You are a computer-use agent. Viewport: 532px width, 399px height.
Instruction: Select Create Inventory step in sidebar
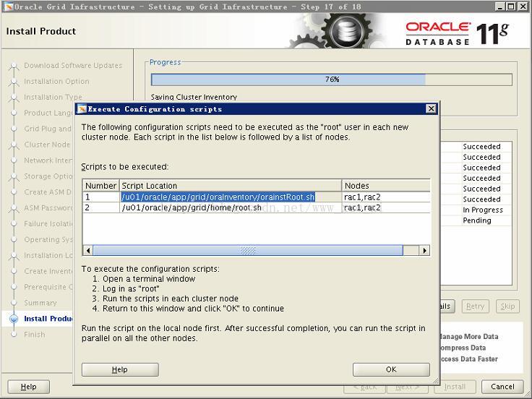pos(48,272)
